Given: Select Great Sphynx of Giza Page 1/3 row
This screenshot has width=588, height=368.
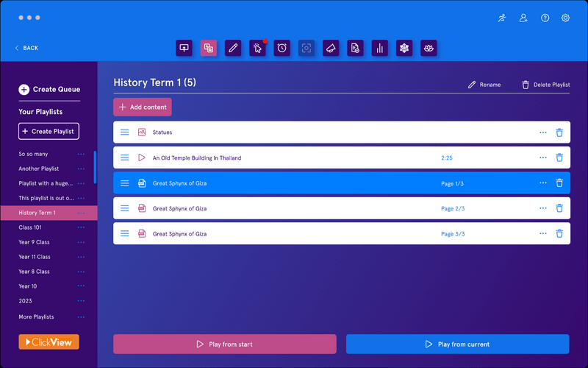Looking at the screenshot, I should point(342,183).
